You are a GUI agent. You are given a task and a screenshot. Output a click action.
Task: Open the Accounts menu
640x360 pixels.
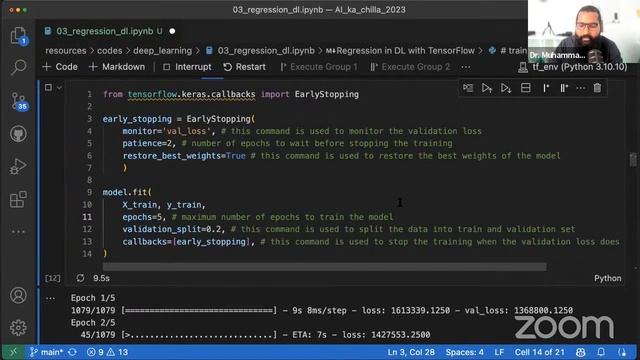tap(18, 295)
